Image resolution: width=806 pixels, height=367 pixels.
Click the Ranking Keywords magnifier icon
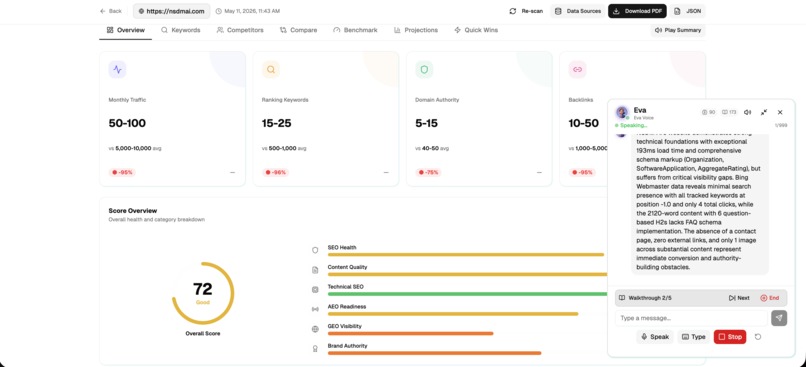click(271, 69)
